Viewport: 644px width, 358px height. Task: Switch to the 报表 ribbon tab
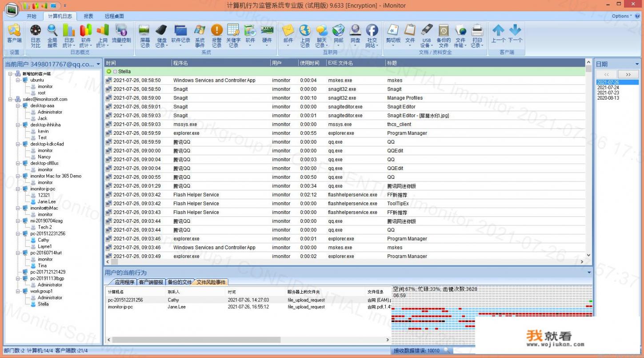tap(88, 16)
